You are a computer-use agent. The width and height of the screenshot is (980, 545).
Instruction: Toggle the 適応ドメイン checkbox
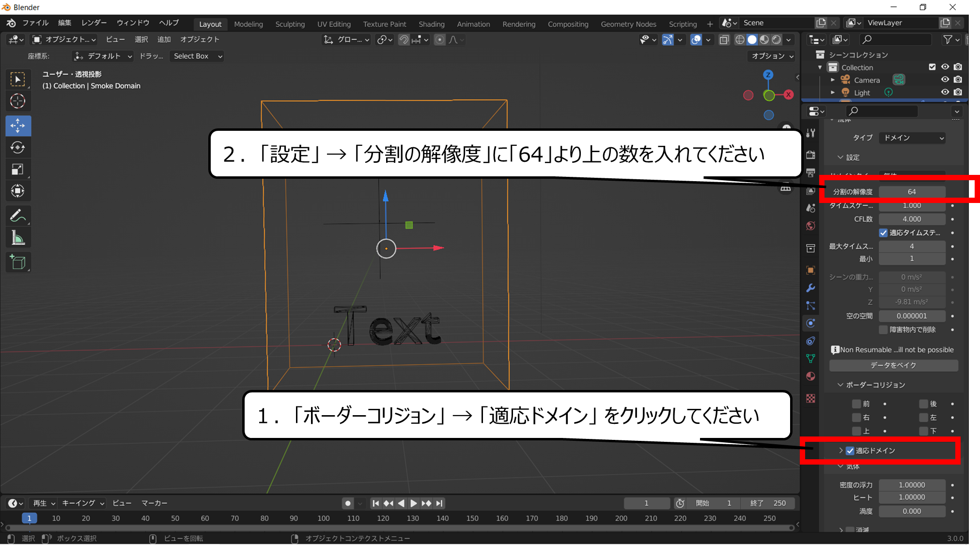[850, 451]
